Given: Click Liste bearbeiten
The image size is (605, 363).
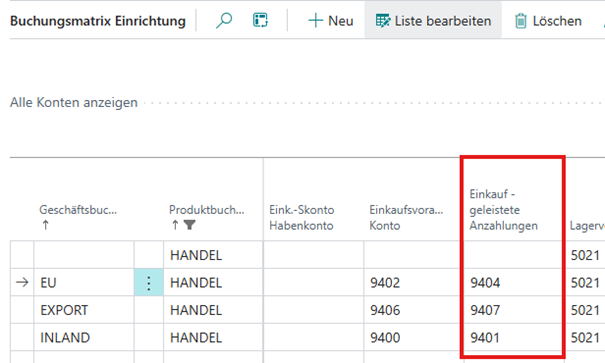Looking at the screenshot, I should pyautogui.click(x=433, y=21).
